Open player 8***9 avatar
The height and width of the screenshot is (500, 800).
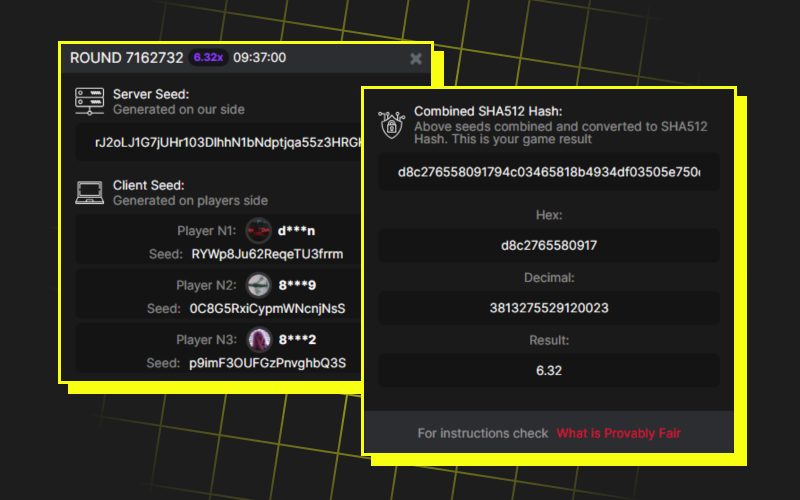click(x=258, y=285)
